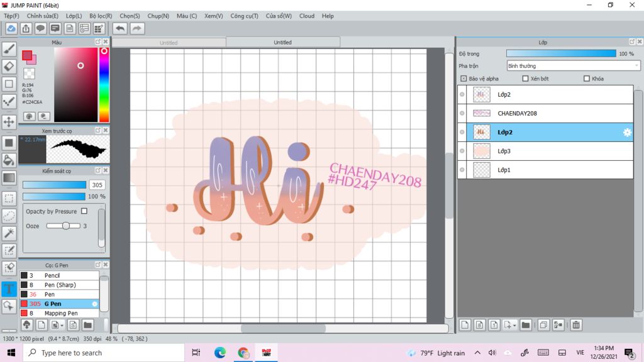This screenshot has height=362, width=644.
Task: Toggle visibility of the highlighted Lớp2 layer
Action: [x=462, y=132]
